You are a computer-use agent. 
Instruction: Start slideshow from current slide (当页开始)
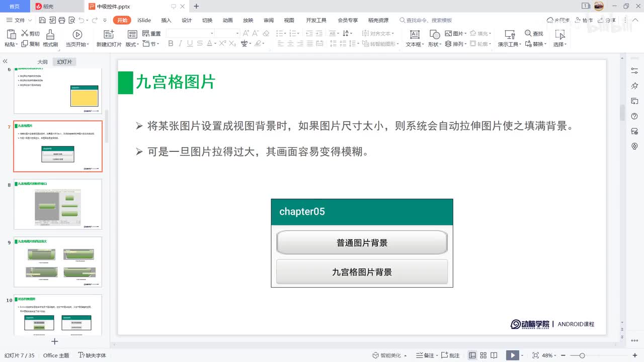pos(77,38)
